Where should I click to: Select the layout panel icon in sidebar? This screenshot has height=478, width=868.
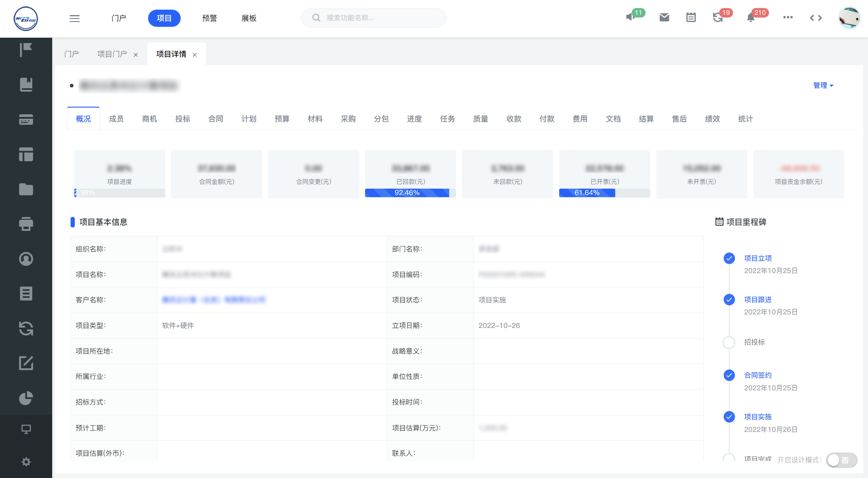(26, 154)
